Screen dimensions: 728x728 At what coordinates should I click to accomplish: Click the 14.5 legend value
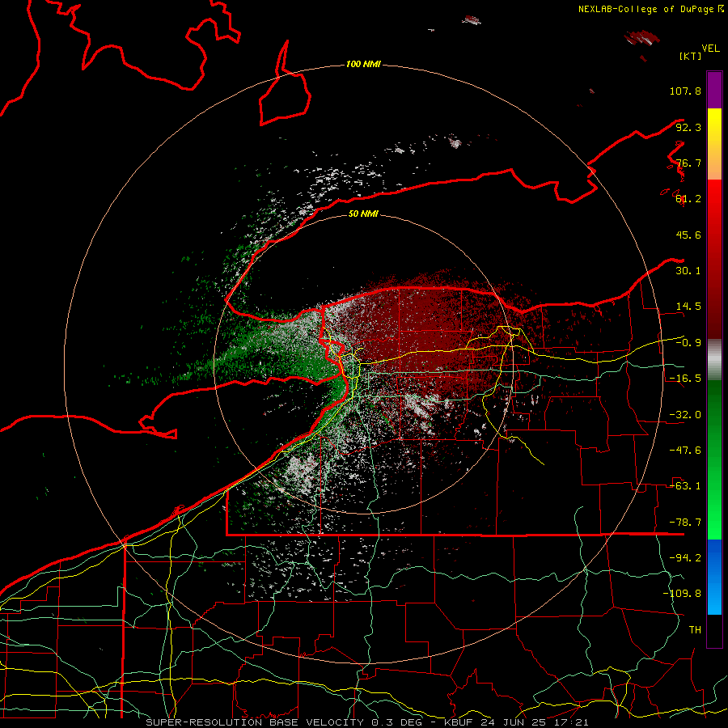point(688,307)
